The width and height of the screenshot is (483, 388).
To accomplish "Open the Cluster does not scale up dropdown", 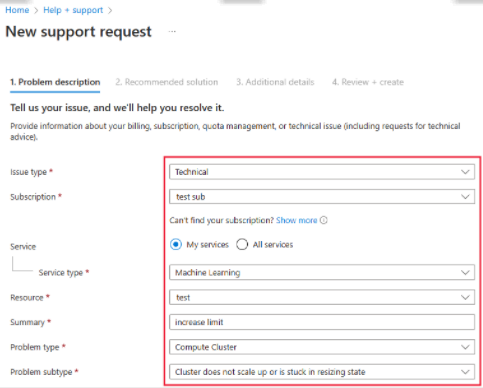I will click(x=322, y=372).
